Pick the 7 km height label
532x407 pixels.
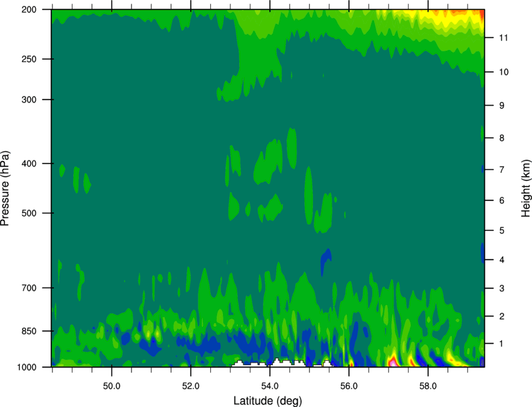point(502,170)
